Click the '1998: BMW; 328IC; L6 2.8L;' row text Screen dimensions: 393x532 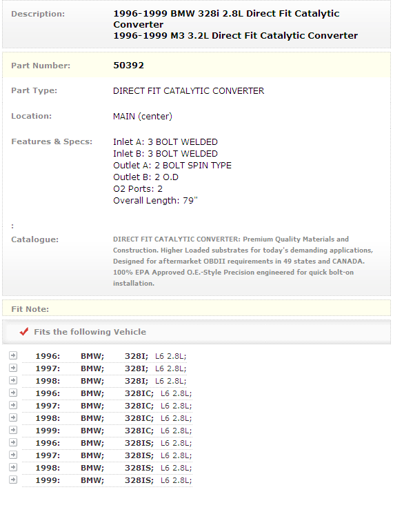click(114, 418)
